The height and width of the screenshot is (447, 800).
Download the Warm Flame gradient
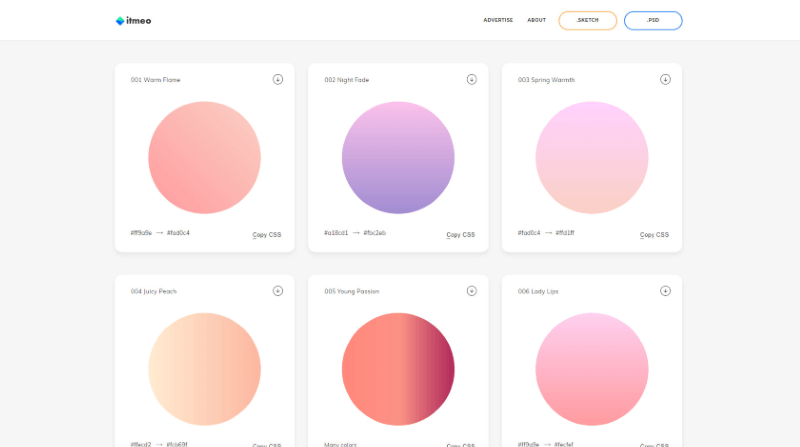(x=278, y=79)
